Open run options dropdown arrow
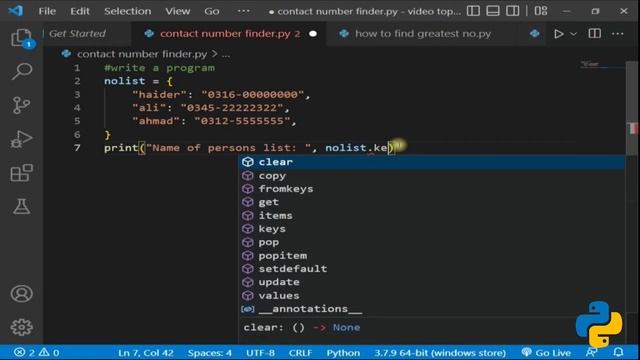This screenshot has height=360, width=640. 573,34
